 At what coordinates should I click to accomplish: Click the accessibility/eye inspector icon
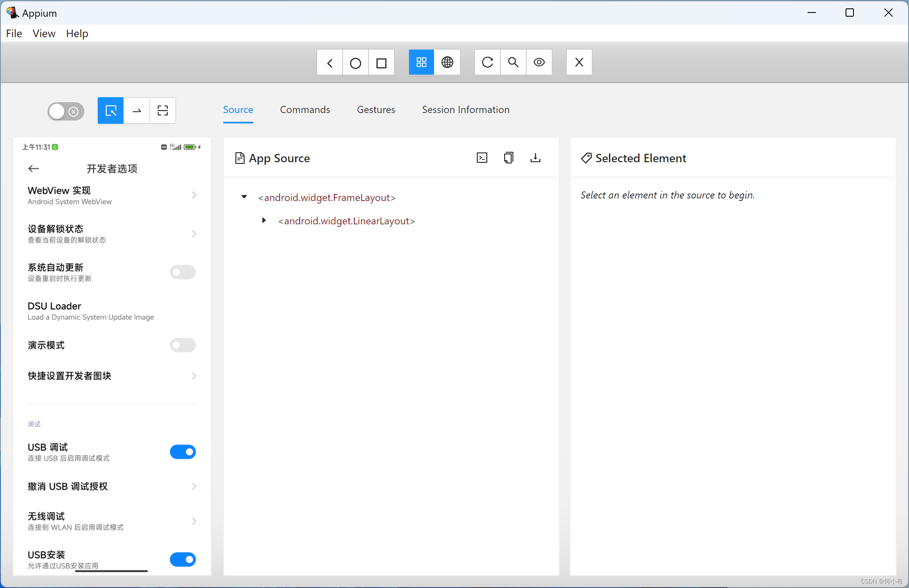click(x=539, y=62)
